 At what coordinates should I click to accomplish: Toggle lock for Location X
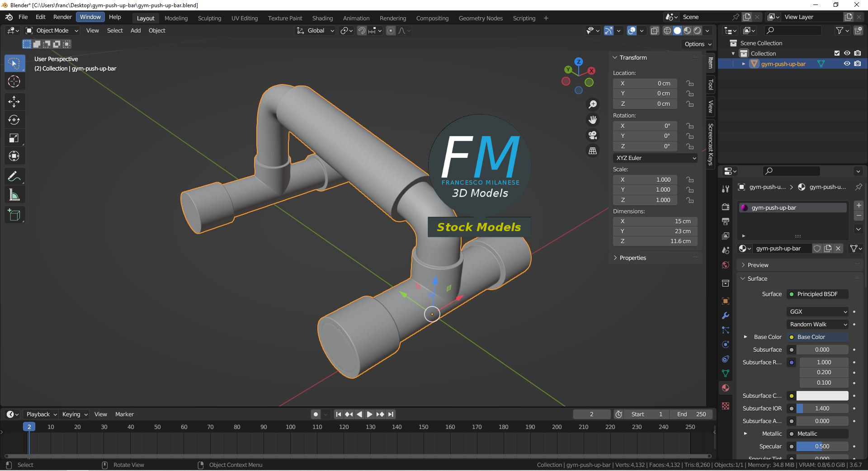pyautogui.click(x=690, y=83)
